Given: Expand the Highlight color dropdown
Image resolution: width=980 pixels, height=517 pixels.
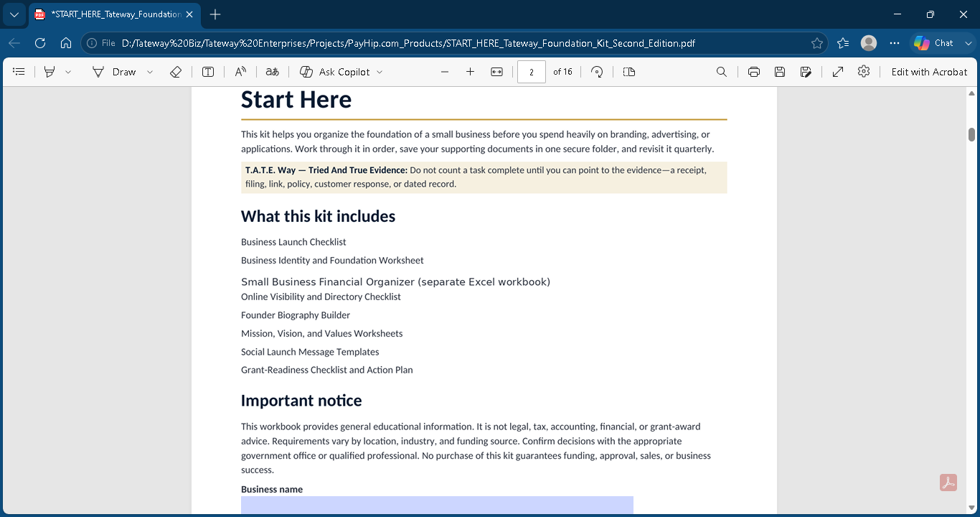Looking at the screenshot, I should (x=68, y=72).
